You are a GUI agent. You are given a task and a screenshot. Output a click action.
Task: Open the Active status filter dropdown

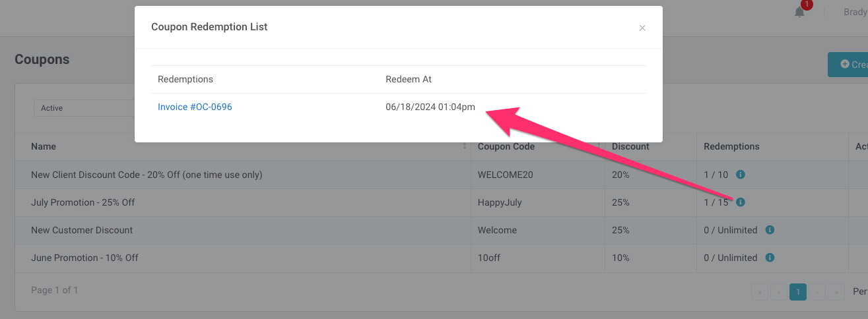84,108
